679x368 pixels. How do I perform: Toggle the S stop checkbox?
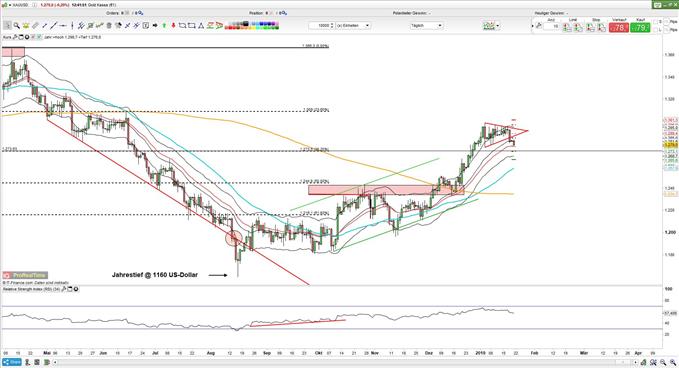pyautogui.click(x=655, y=22)
